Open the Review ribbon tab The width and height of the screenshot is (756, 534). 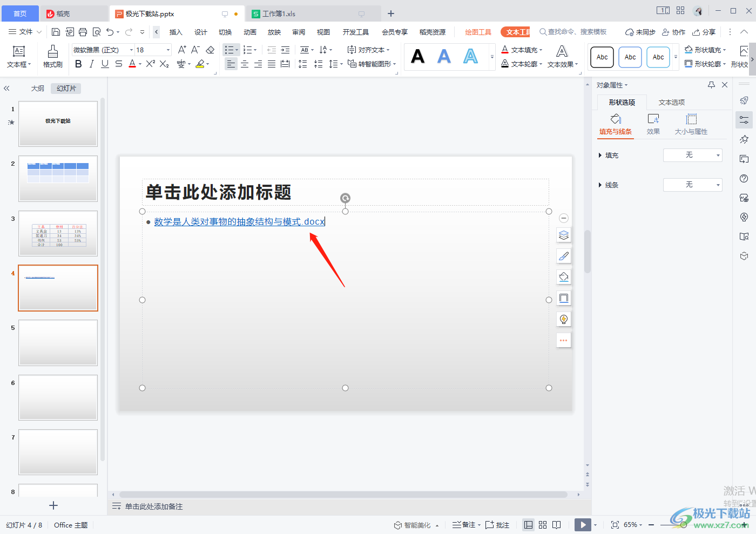pos(299,32)
